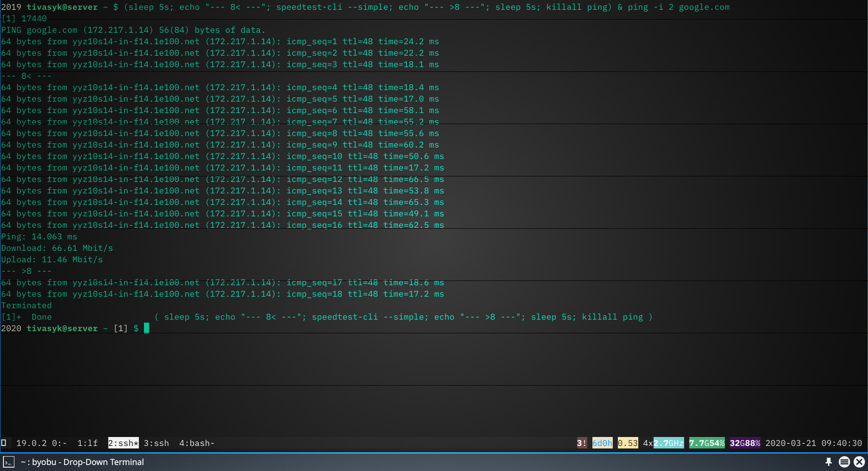Viewport: 868px width, 471px height.
Task: Click the byobu logo icon in status bar
Action: click(x=3, y=443)
